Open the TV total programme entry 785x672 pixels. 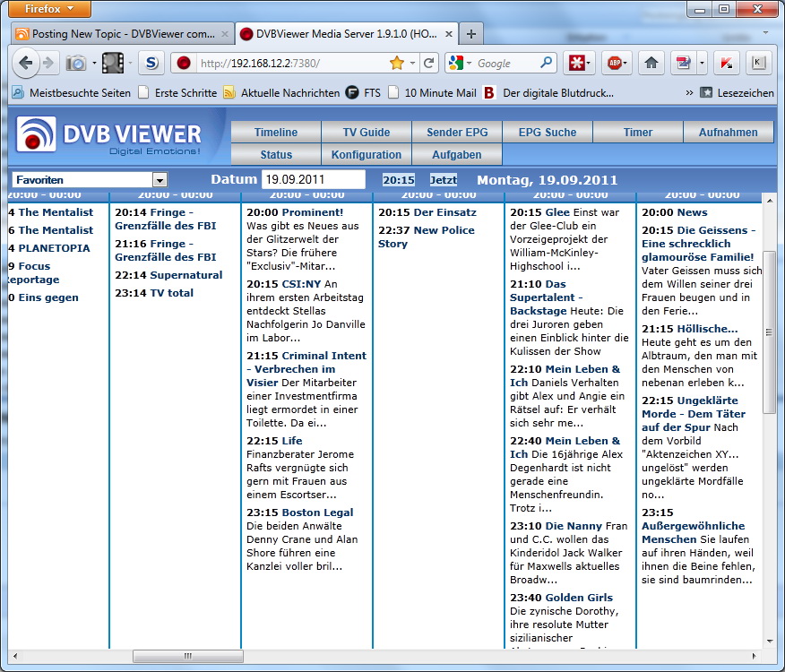[x=171, y=293]
